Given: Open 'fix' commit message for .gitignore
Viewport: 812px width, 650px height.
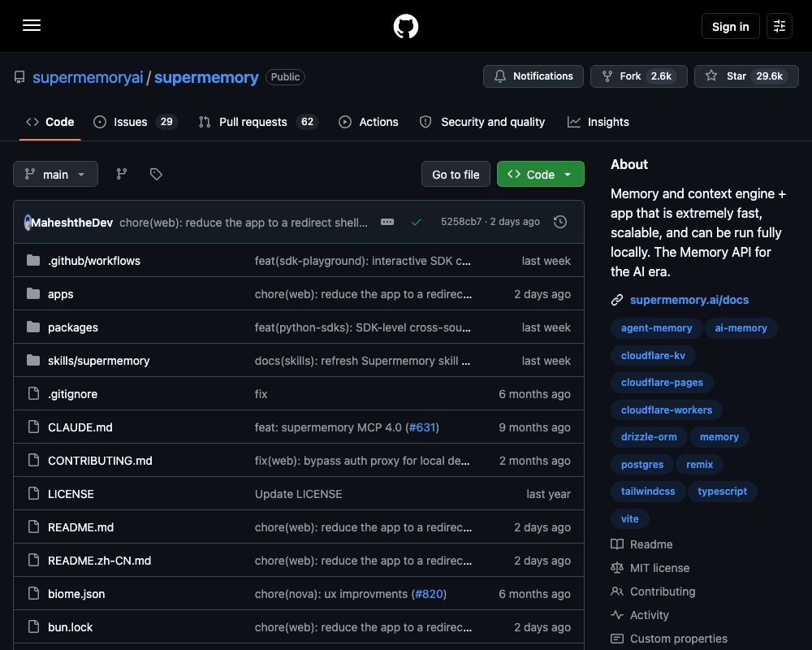Looking at the screenshot, I should (x=261, y=394).
